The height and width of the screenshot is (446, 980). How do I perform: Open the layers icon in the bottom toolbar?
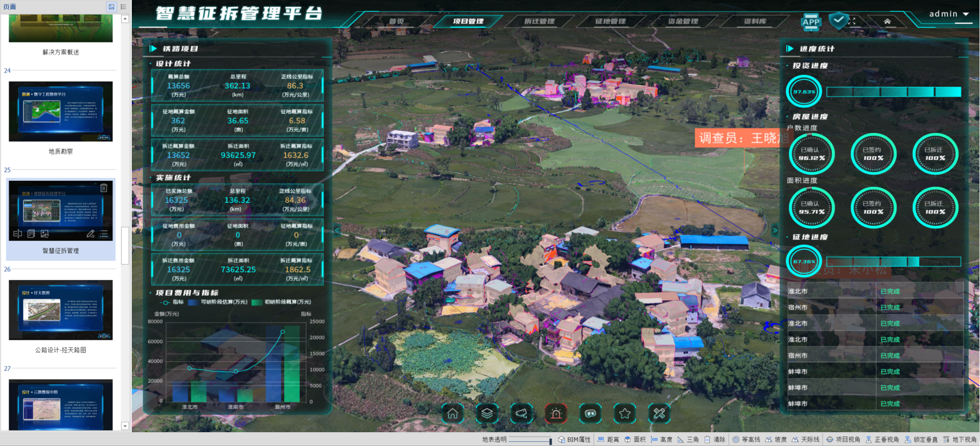coord(487,413)
